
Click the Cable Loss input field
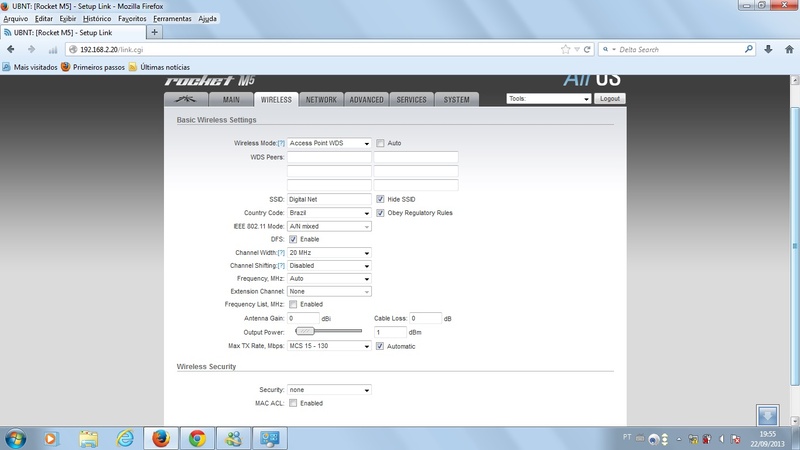(426, 318)
